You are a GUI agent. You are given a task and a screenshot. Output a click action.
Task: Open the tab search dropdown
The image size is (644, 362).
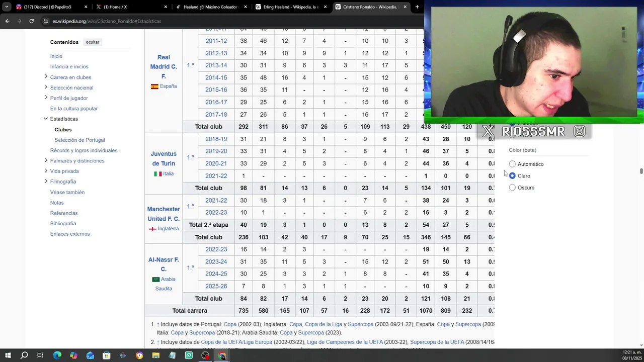tap(7, 7)
